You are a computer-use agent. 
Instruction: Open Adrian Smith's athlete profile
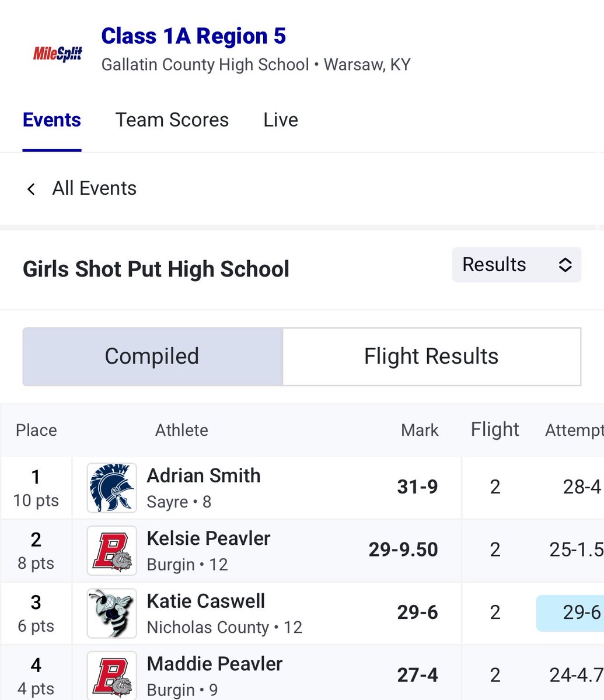tap(204, 475)
